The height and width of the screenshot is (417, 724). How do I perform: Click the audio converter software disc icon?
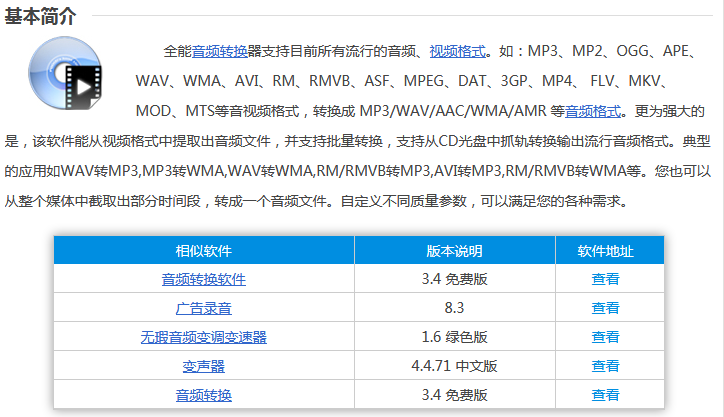pos(66,77)
